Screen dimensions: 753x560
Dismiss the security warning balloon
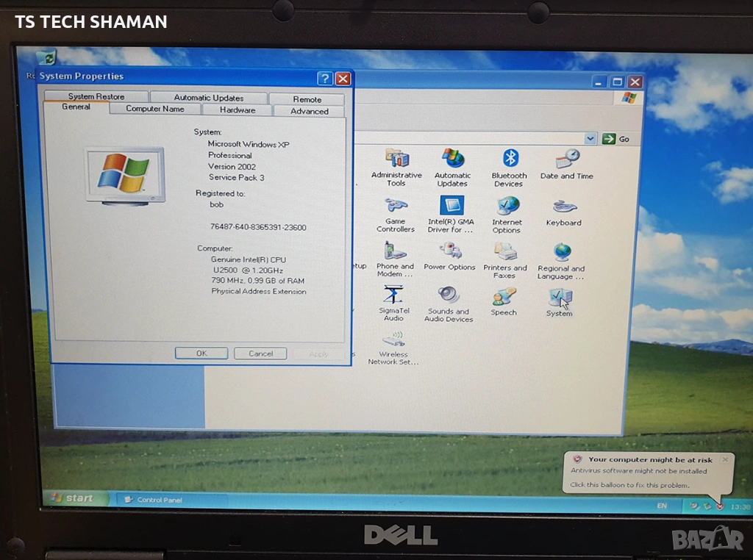[x=724, y=459]
